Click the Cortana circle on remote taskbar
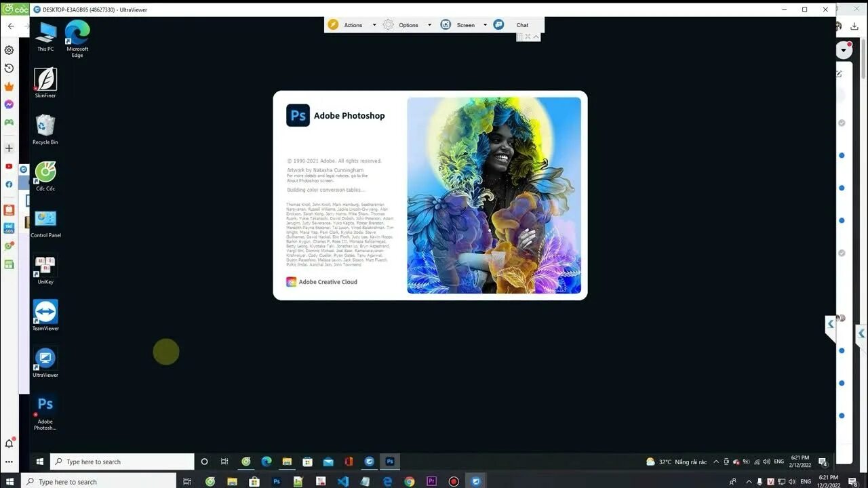 [x=204, y=462]
